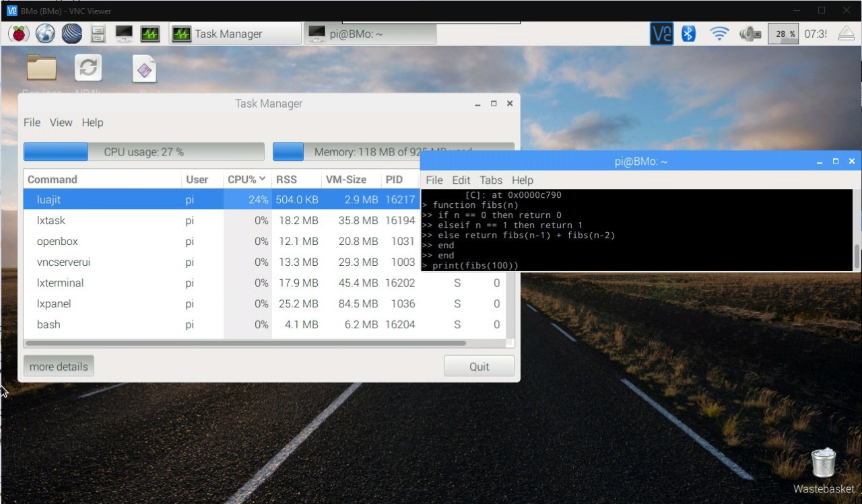Screen dimensions: 862x504
Task: Close the Task Manager window
Action: point(510,104)
